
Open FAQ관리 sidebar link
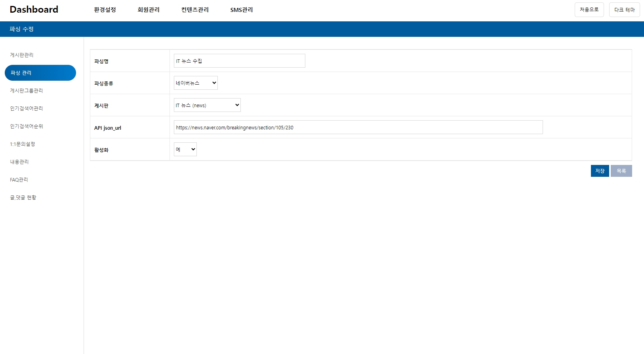coord(19,180)
